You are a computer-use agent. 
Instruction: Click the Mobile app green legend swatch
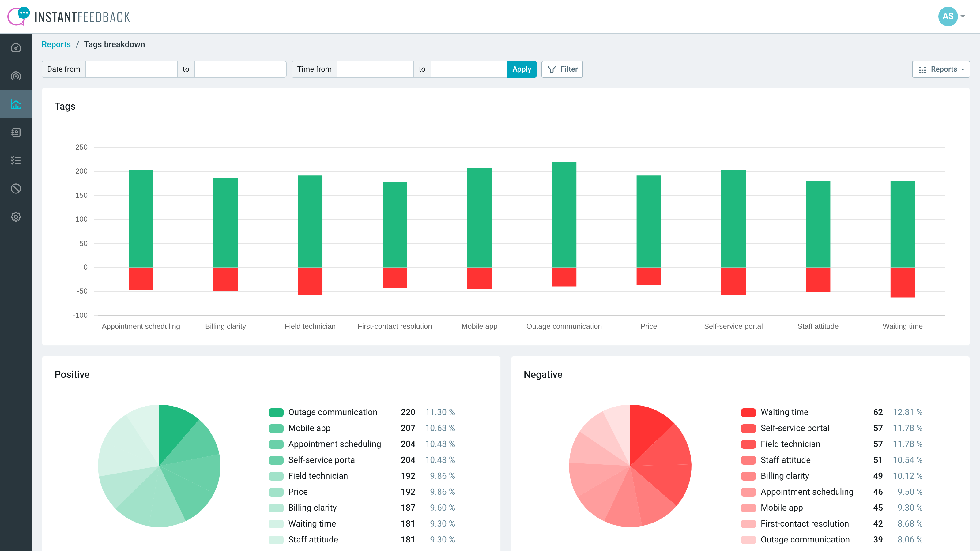[x=276, y=428]
